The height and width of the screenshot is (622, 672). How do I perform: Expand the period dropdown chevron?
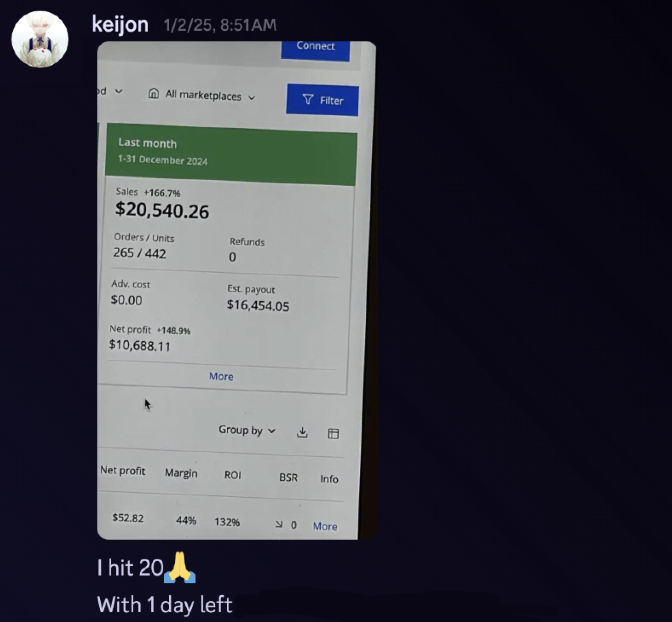(119, 91)
